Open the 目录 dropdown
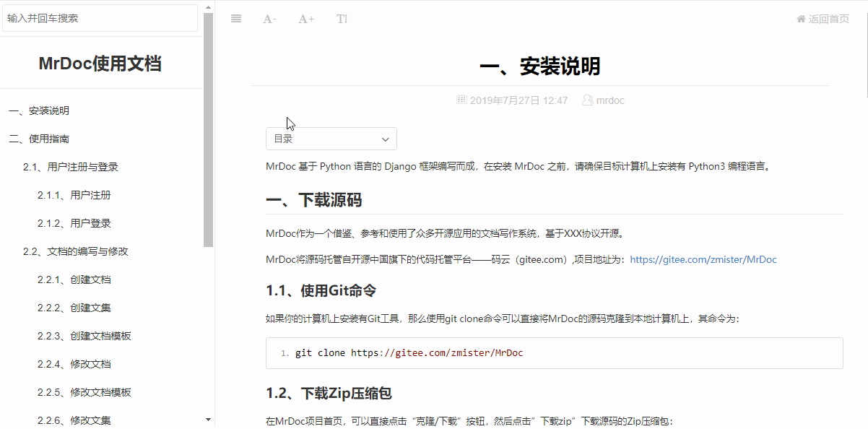 click(x=331, y=139)
